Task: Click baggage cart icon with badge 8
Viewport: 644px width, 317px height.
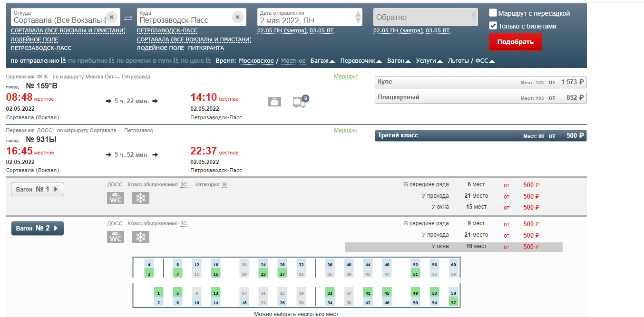Action: click(300, 102)
